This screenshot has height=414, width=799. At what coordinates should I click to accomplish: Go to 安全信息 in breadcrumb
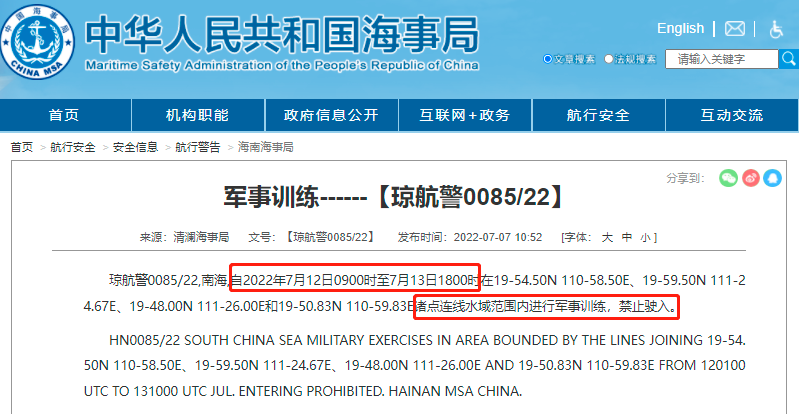pyautogui.click(x=136, y=148)
